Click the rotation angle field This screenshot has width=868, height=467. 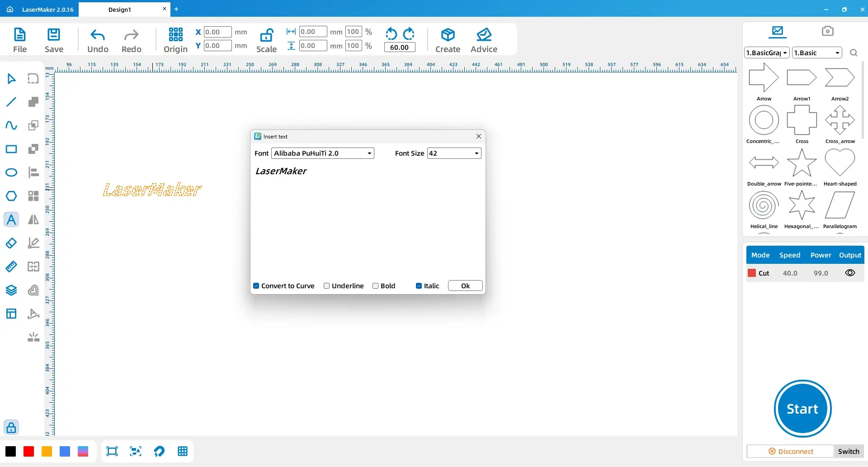pyautogui.click(x=400, y=47)
